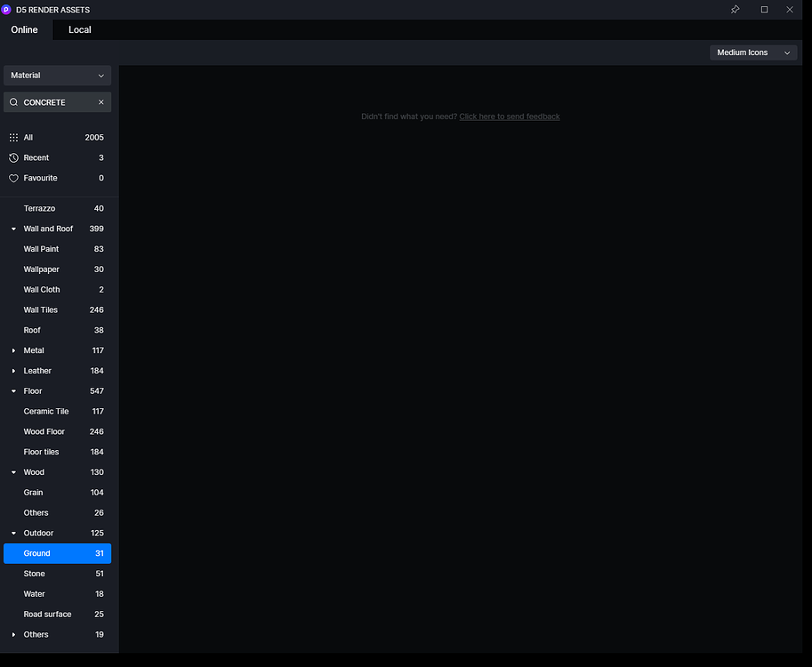The height and width of the screenshot is (667, 812).
Task: Select the Wall Cloth subcategory
Action: click(x=57, y=290)
